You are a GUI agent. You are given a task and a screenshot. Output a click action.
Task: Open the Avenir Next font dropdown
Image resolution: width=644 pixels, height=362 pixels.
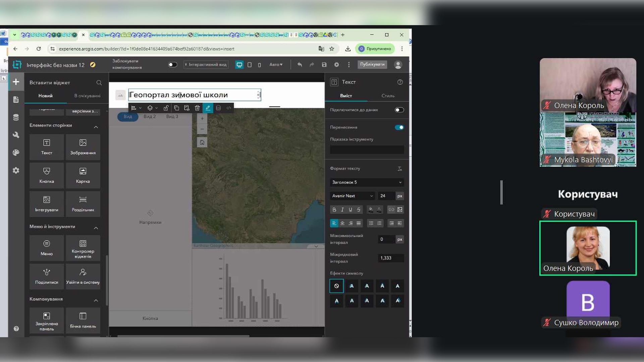click(x=352, y=196)
